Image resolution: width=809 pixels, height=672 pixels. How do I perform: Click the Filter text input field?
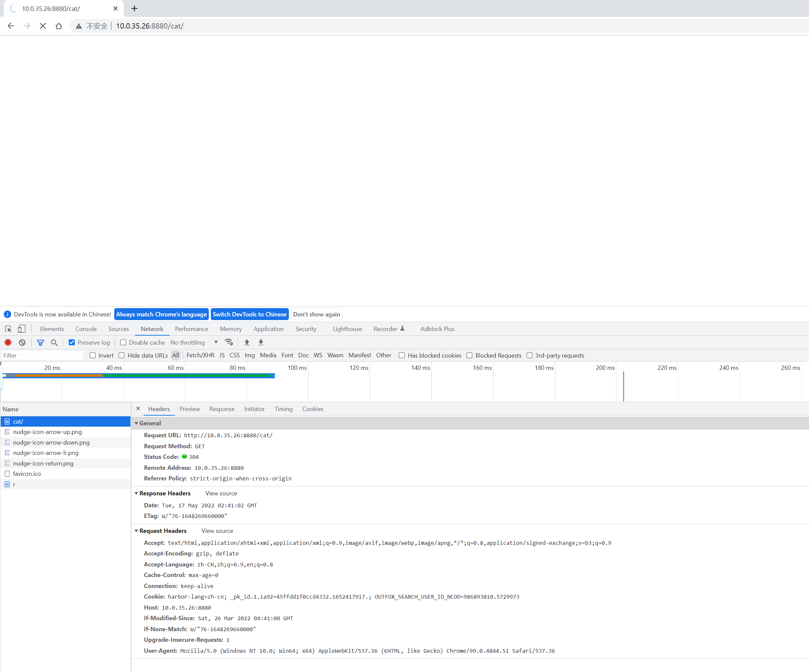click(x=42, y=355)
